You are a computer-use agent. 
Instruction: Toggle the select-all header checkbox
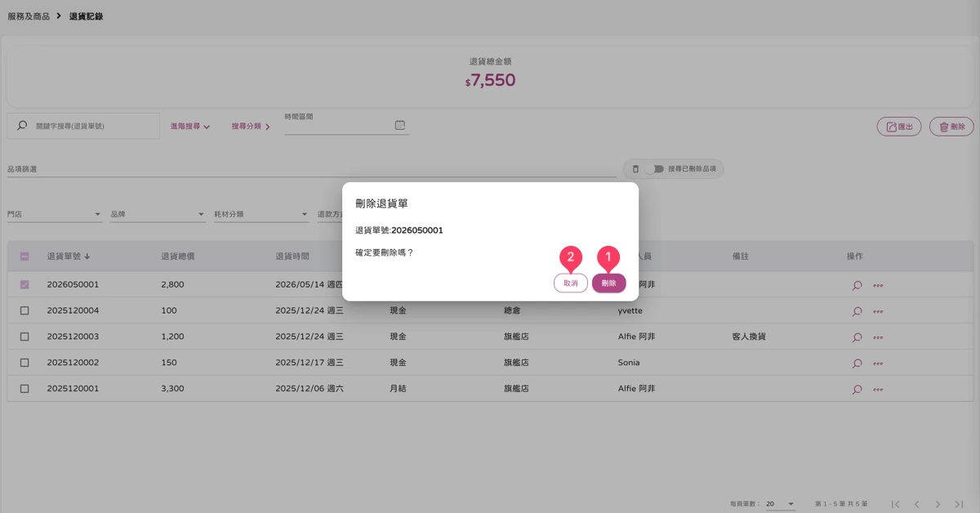click(24, 256)
